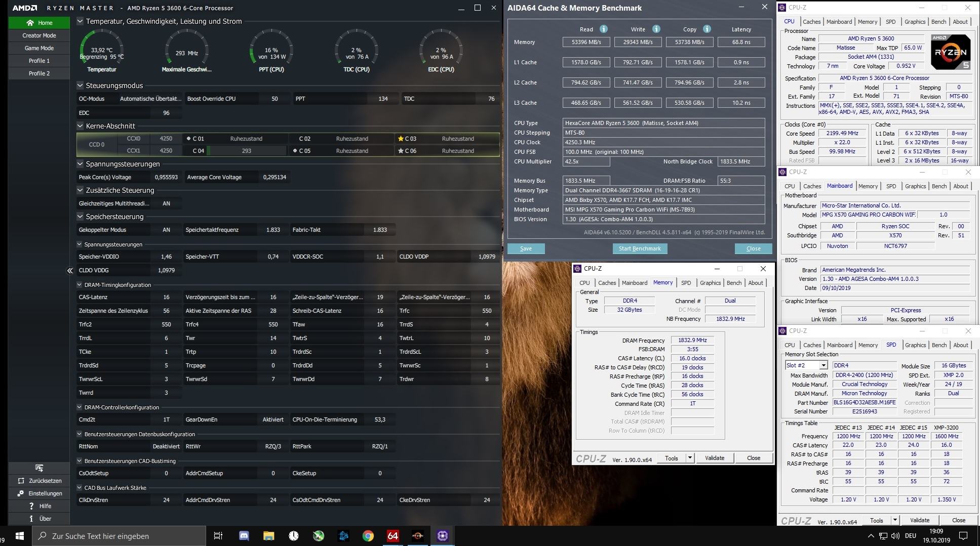Screen dimensions: 980x546
Task: Open Google Chrome from the taskbar
Action: [x=368, y=536]
